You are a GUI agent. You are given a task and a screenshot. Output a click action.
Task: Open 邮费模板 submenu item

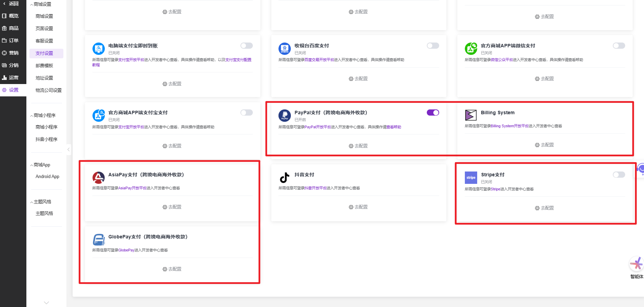pyautogui.click(x=44, y=66)
